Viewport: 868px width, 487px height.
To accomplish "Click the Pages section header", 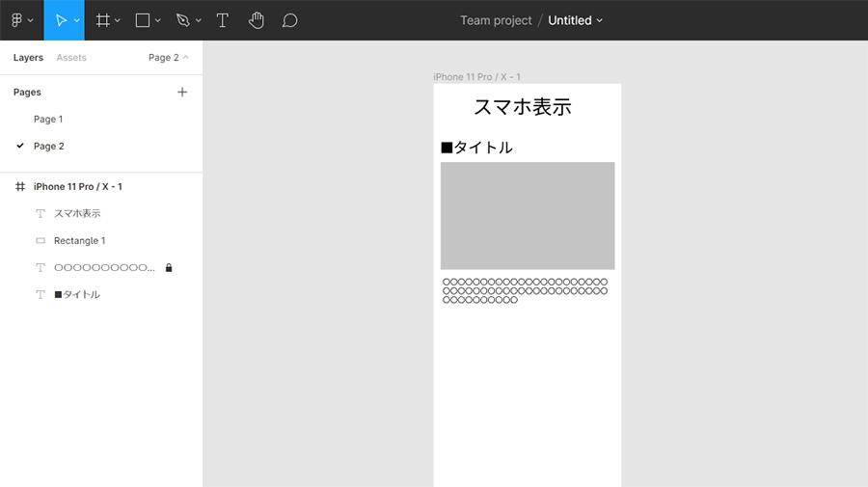I will coord(27,92).
